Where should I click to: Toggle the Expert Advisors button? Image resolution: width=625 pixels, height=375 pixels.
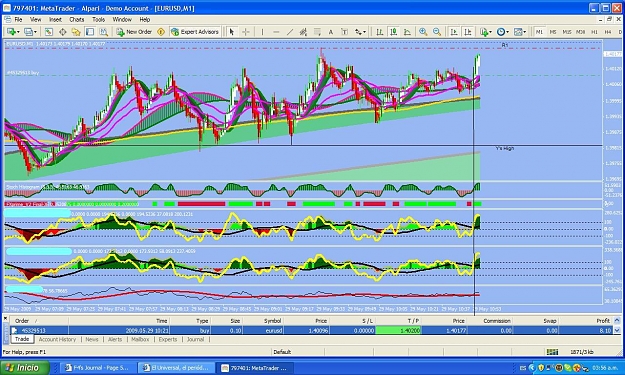195,32
